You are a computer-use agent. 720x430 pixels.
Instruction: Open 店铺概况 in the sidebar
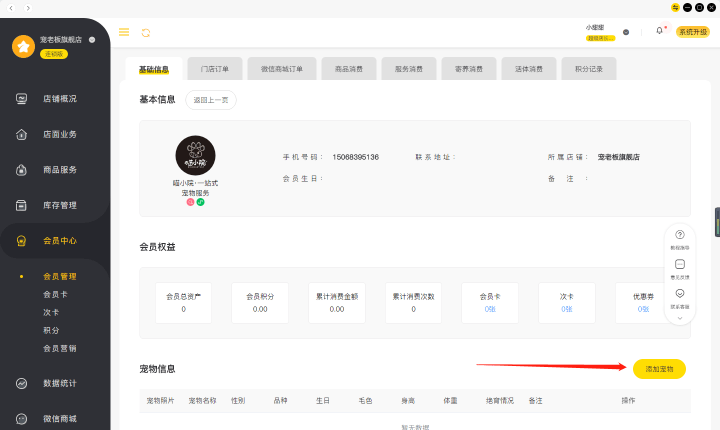point(59,98)
